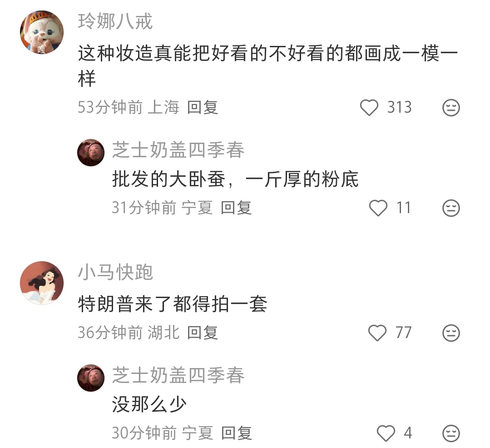The height and width of the screenshot is (448, 490).
Task: Like the 没那么少 reply with 4 likes
Action: pyautogui.click(x=386, y=433)
